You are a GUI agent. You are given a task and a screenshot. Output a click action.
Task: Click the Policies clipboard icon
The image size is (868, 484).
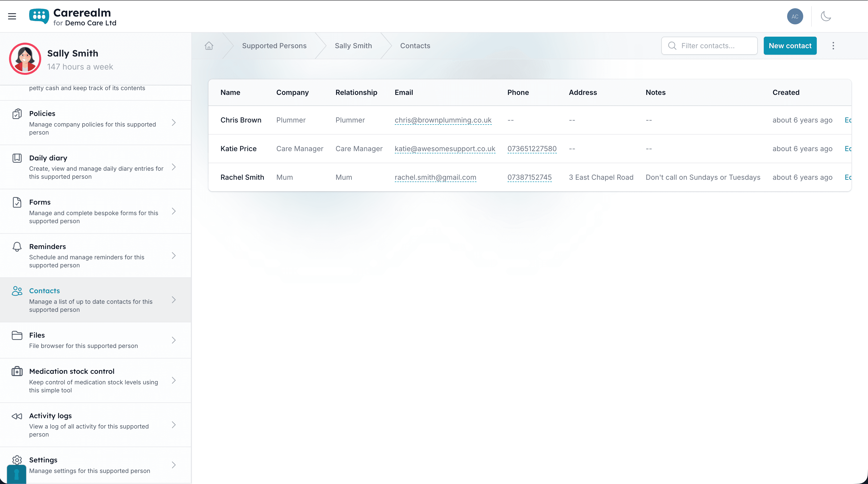click(x=17, y=114)
